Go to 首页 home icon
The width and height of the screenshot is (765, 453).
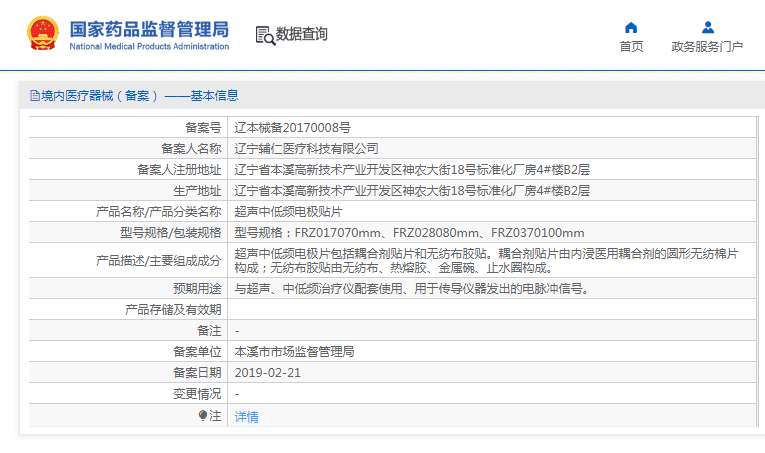(631, 27)
